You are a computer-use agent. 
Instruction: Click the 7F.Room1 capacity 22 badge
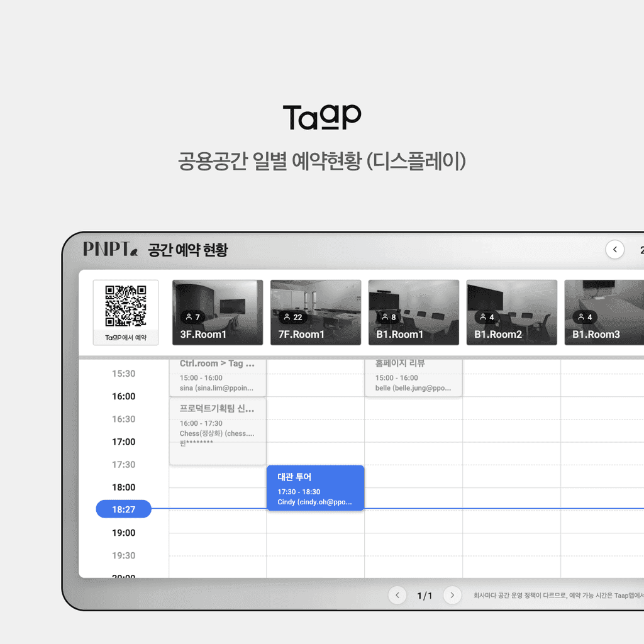tap(293, 317)
